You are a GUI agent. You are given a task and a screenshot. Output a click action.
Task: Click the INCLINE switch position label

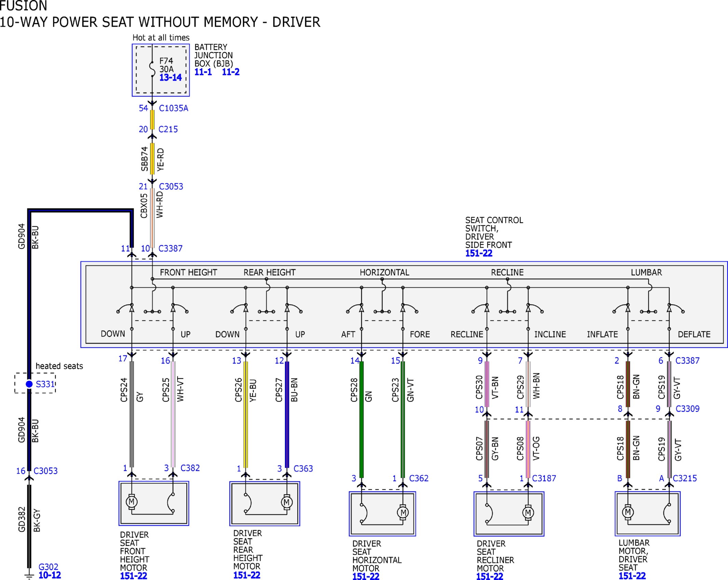tap(550, 334)
